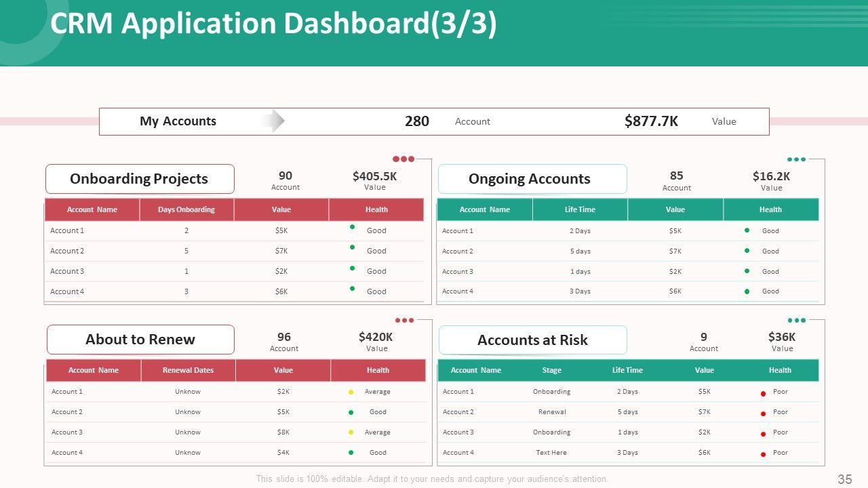
Task: Select the Accounts at Risk title box
Action: [x=533, y=340]
